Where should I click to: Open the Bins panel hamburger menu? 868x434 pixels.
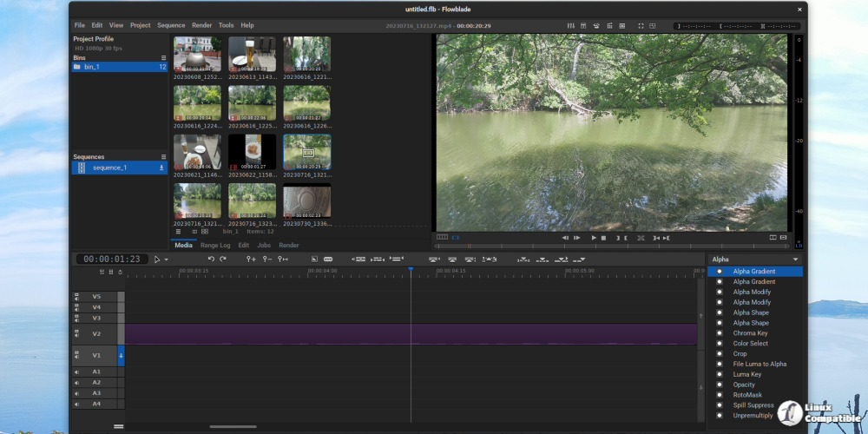pos(162,57)
